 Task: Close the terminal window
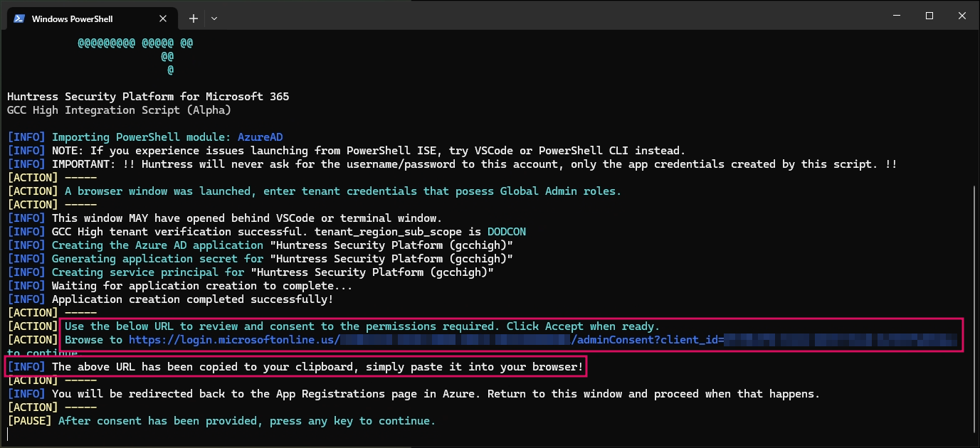click(962, 16)
